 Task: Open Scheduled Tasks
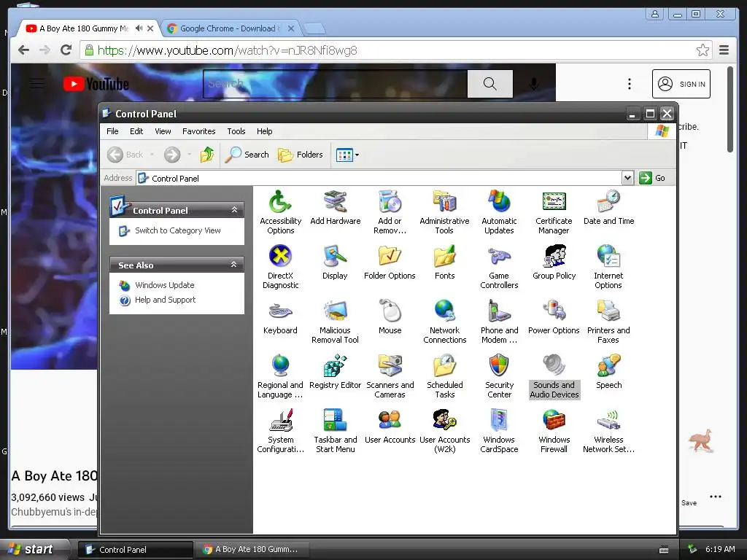coord(444,377)
